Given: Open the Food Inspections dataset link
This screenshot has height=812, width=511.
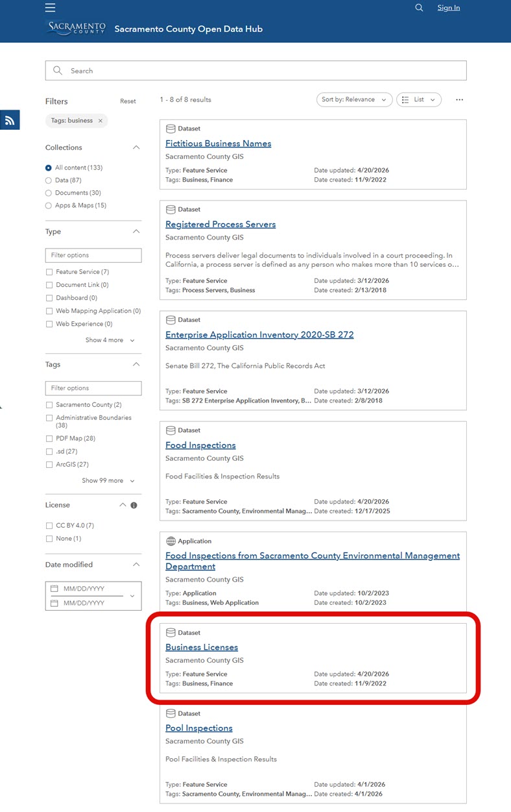Looking at the screenshot, I should click(200, 445).
